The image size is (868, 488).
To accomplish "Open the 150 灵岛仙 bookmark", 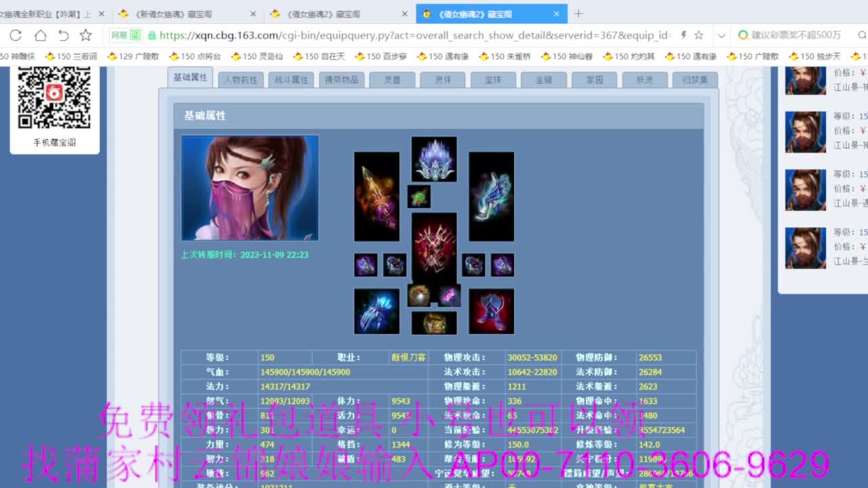I will click(x=257, y=56).
